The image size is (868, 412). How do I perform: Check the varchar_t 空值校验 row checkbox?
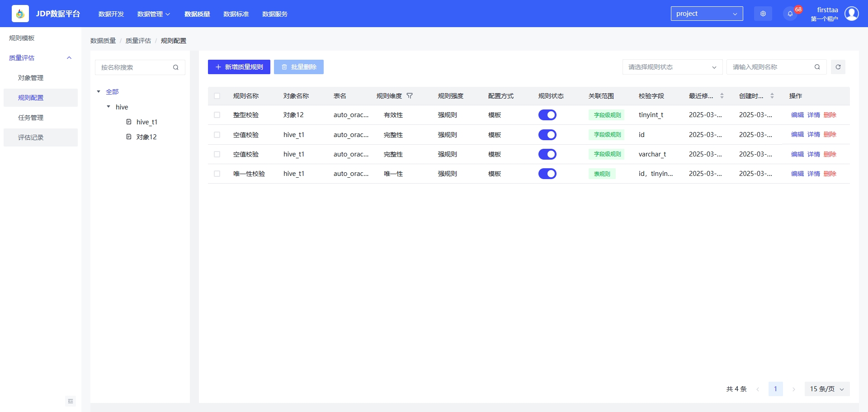click(x=217, y=154)
